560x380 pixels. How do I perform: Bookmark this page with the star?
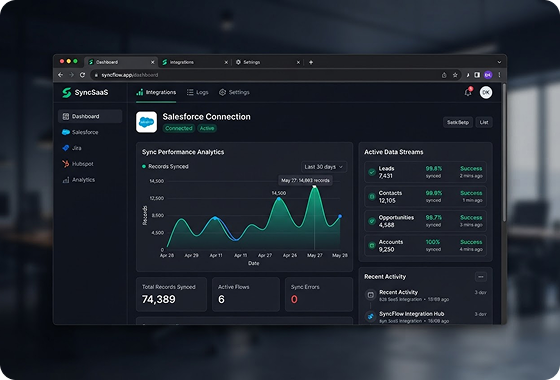coord(455,75)
